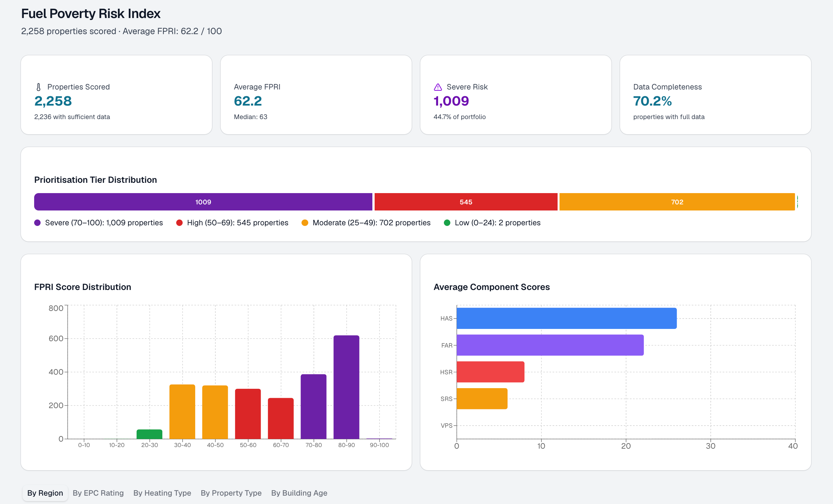
Task: Click the 80-90 purple histogram bar
Action: (347, 387)
